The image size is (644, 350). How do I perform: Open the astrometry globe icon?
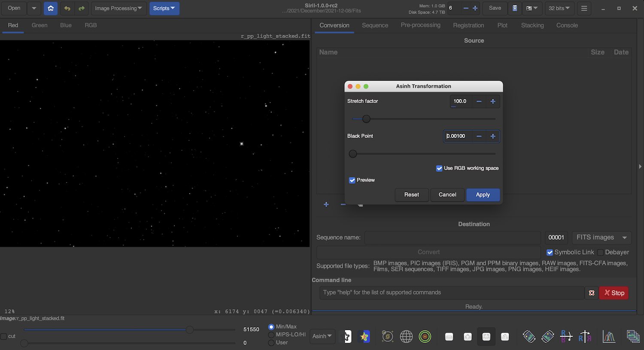pyautogui.click(x=406, y=336)
